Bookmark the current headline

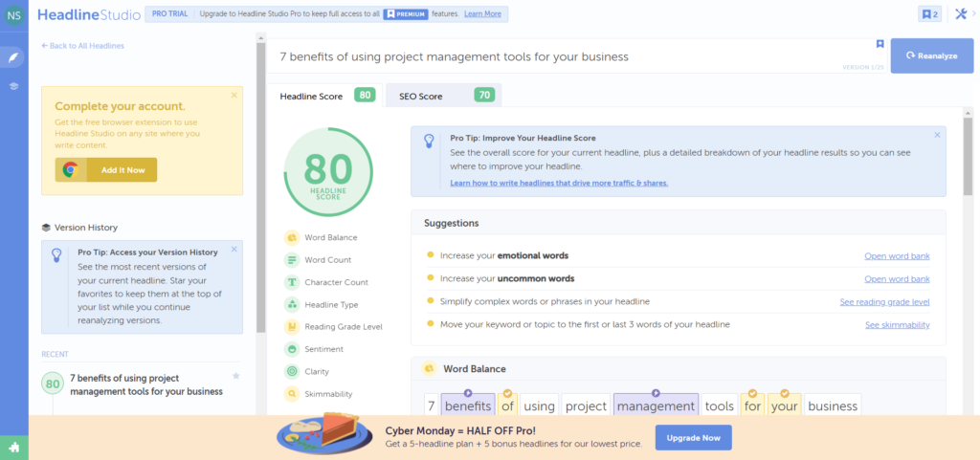click(x=880, y=44)
